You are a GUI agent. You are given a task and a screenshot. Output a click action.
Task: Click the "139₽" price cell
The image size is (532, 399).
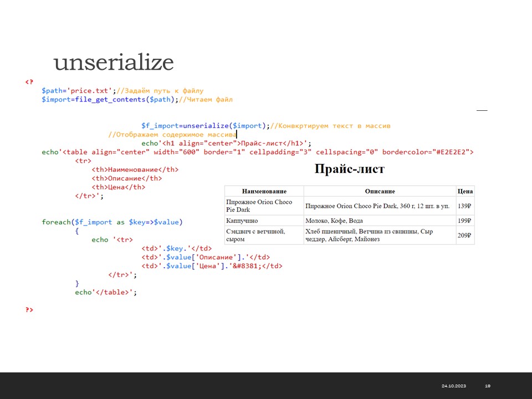click(464, 206)
